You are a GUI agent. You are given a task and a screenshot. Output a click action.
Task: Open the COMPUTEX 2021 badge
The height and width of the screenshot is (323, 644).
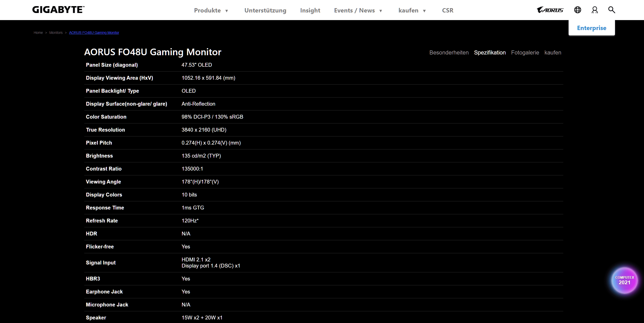[x=624, y=280]
